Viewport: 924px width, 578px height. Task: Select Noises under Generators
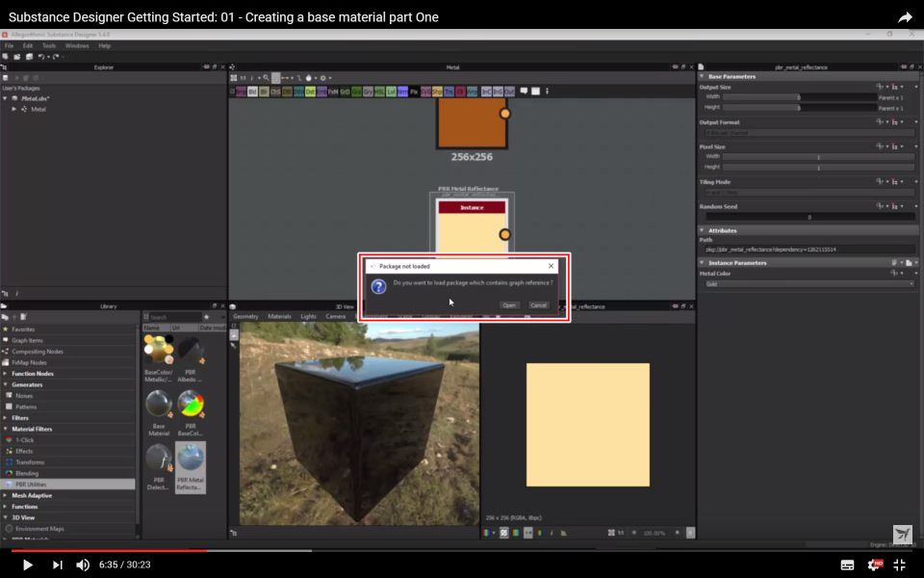click(24, 396)
